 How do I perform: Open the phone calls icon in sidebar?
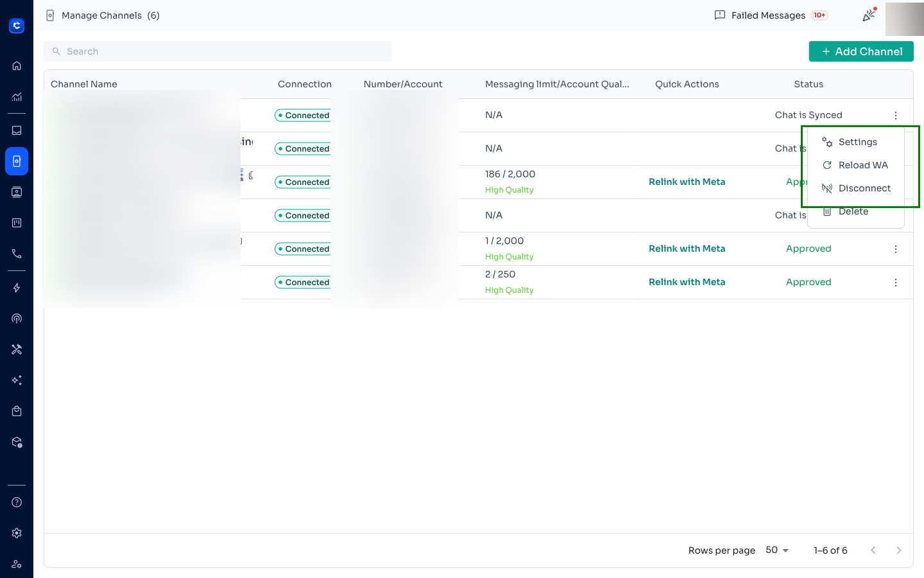(17, 254)
